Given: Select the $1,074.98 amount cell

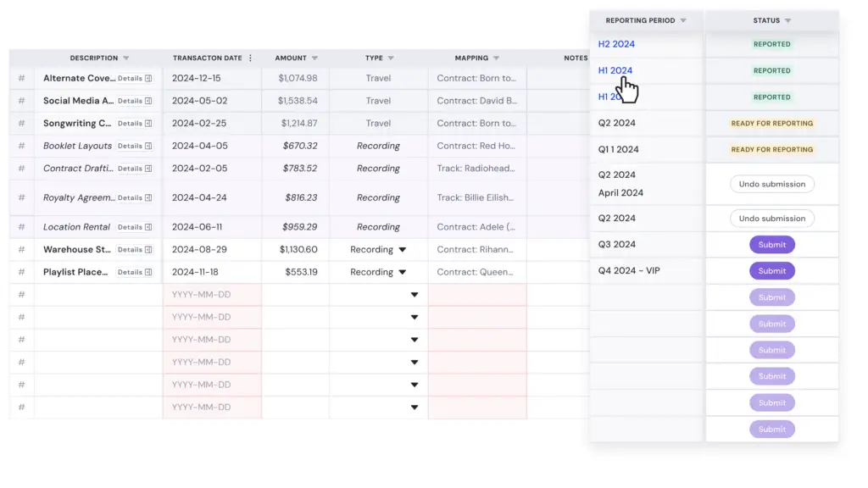Looking at the screenshot, I should (x=296, y=78).
